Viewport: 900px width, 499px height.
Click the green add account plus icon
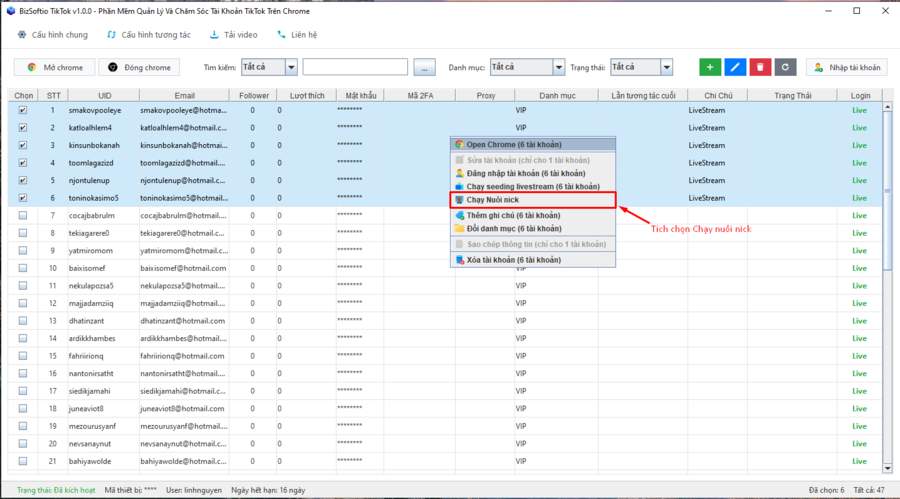click(710, 67)
